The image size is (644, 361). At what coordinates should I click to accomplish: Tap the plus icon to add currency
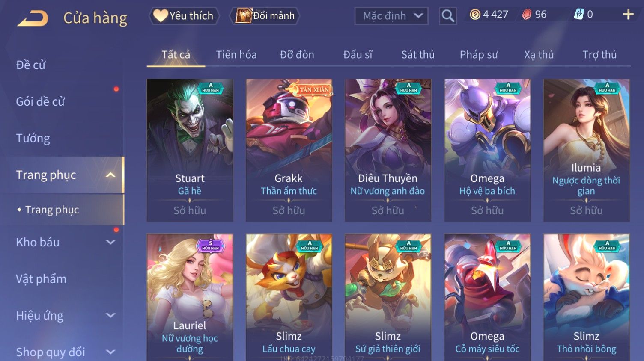point(628,15)
